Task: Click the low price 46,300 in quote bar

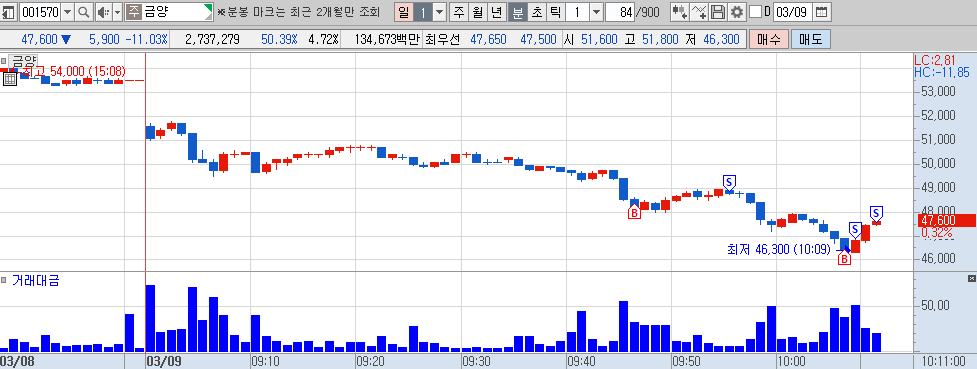Action: pos(721,39)
